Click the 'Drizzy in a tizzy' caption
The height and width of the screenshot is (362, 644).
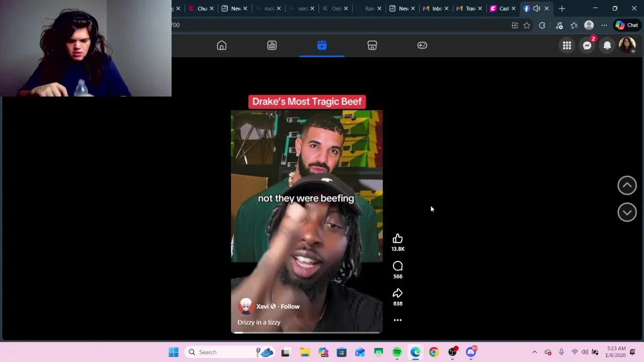pos(259,322)
